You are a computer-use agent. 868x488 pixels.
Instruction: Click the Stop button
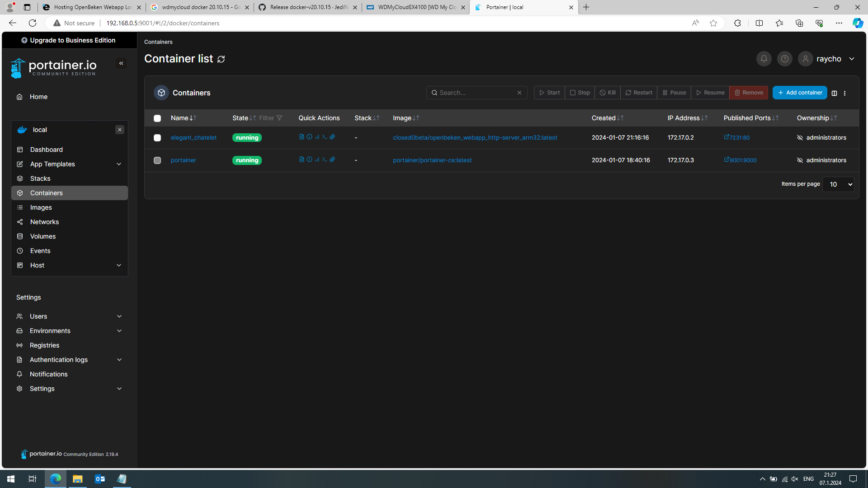[580, 93]
